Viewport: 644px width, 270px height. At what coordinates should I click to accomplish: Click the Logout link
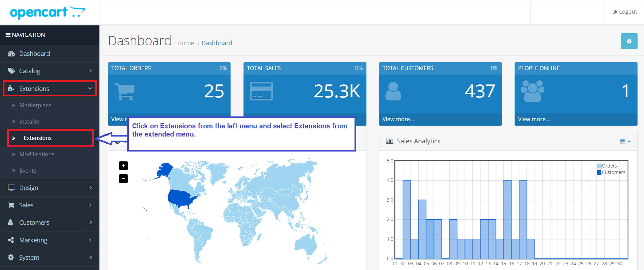click(625, 12)
